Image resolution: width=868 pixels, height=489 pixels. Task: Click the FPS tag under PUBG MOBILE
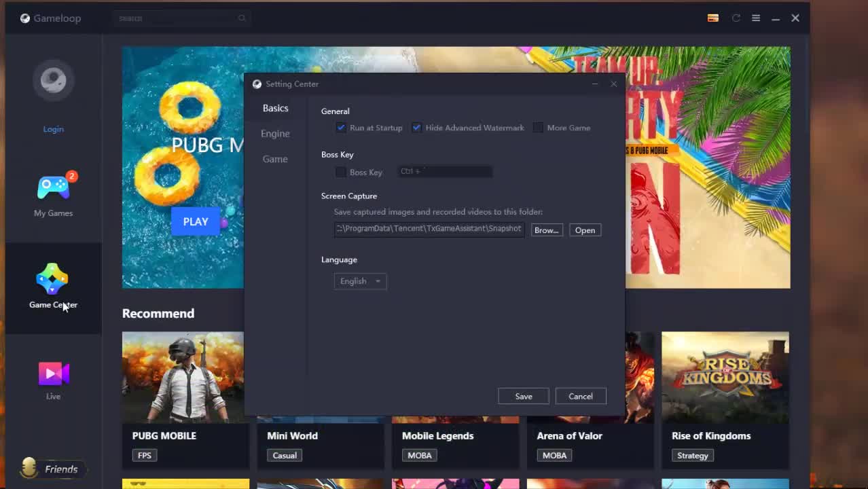145,456
